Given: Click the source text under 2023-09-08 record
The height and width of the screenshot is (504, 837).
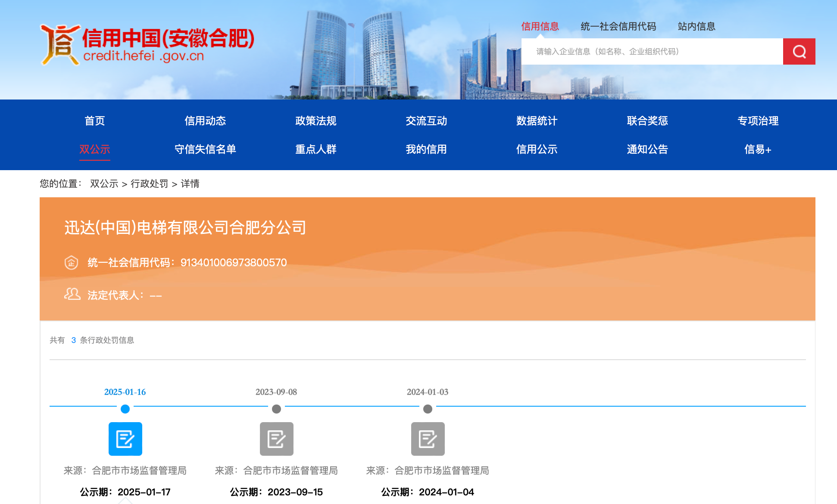Looking at the screenshot, I should click(x=276, y=470).
